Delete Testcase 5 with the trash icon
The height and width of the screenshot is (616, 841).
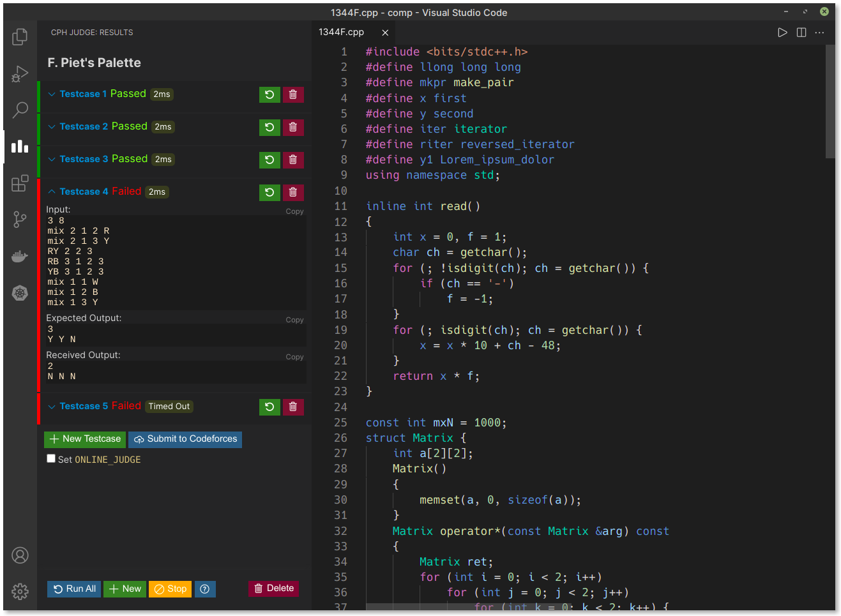293,407
